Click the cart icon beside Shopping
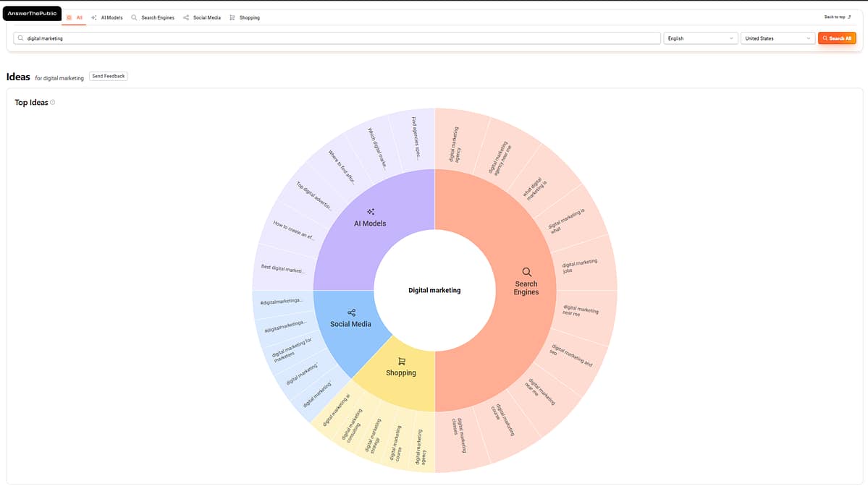This screenshot has width=868, height=486. [x=232, y=17]
